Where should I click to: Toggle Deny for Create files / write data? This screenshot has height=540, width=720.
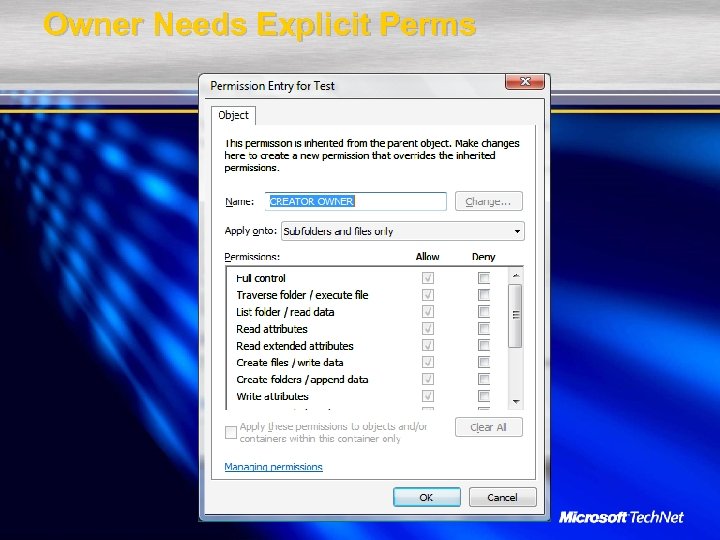pyautogui.click(x=484, y=362)
